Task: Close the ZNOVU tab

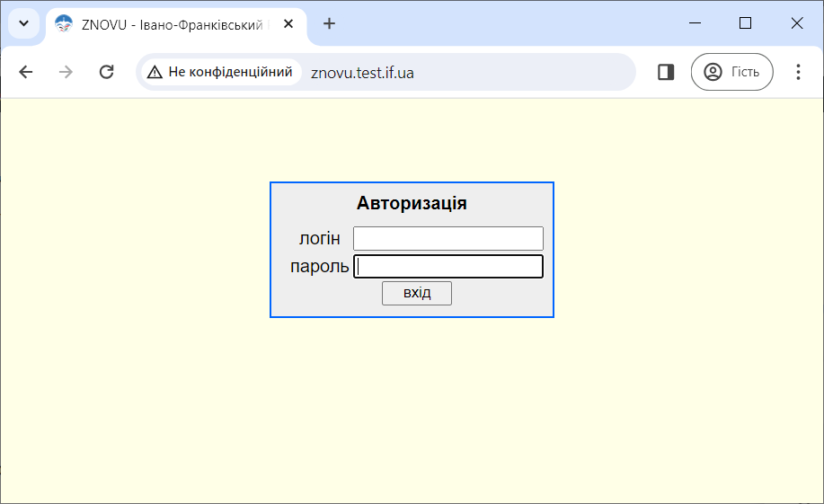Action: coord(288,24)
